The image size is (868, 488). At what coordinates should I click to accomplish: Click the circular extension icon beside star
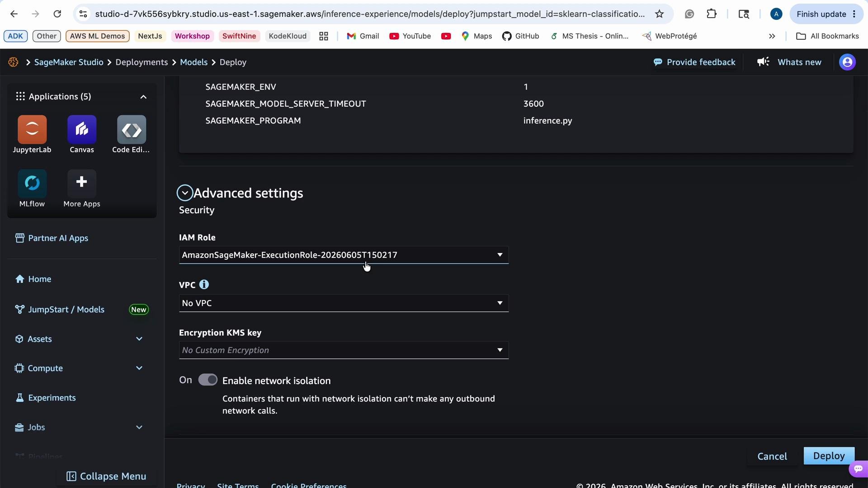[x=689, y=14]
